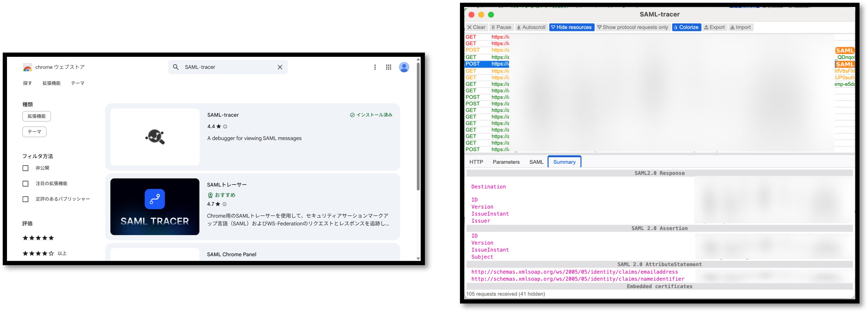
Task: Filter by 拡張機能 type chip
Action: pos(37,116)
